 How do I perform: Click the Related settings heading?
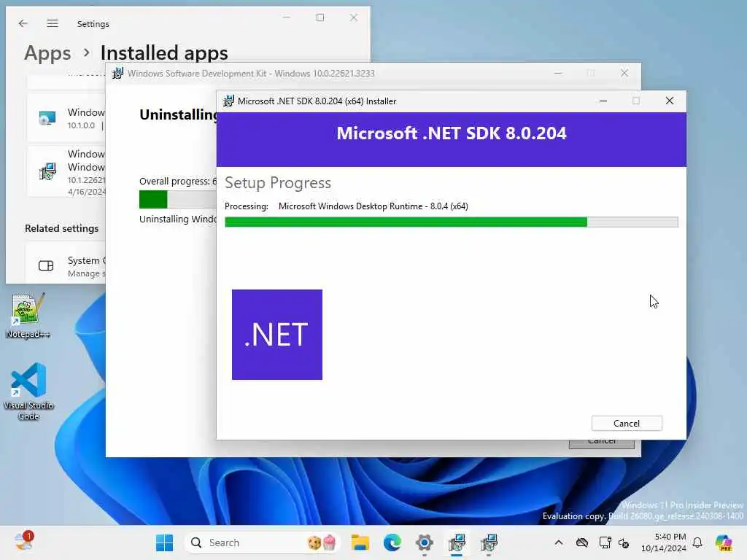[61, 228]
